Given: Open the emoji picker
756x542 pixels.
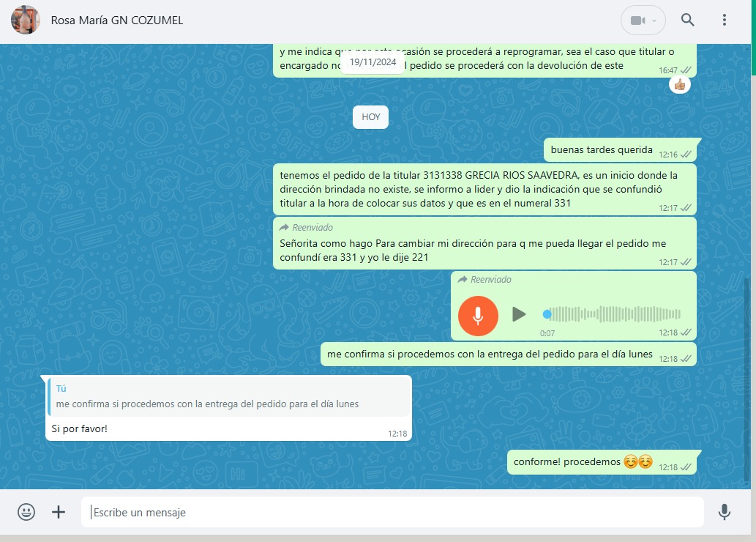Looking at the screenshot, I should click(26, 512).
